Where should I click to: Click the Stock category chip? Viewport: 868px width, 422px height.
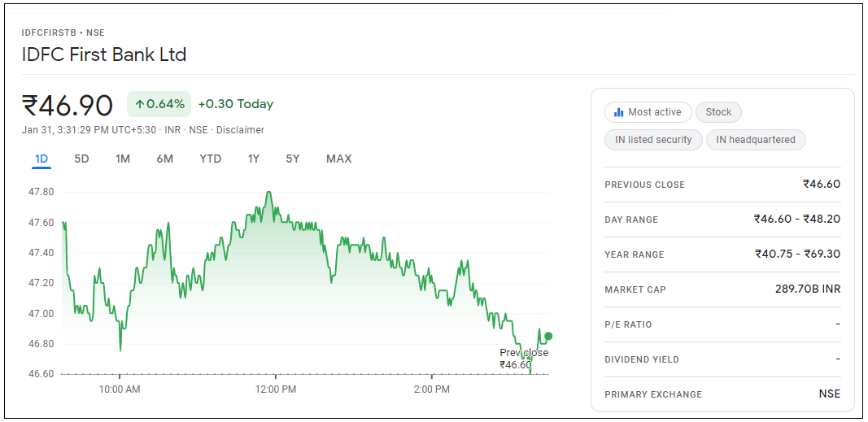[718, 112]
